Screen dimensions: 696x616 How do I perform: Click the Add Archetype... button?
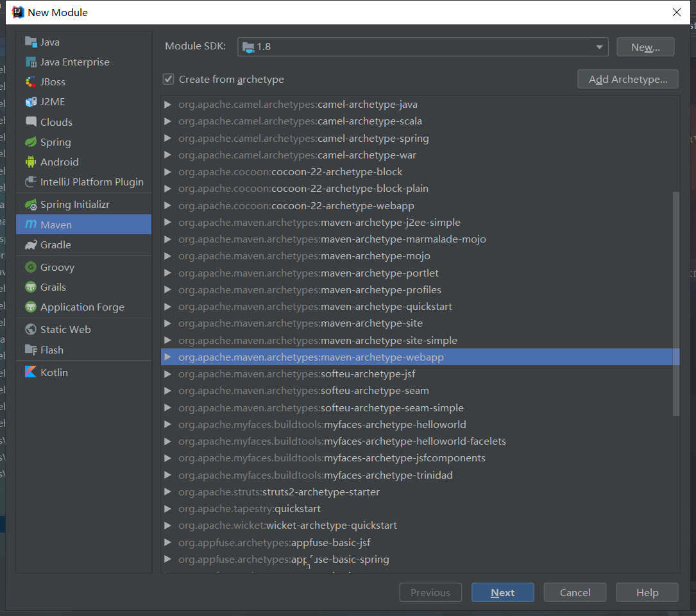(x=627, y=79)
